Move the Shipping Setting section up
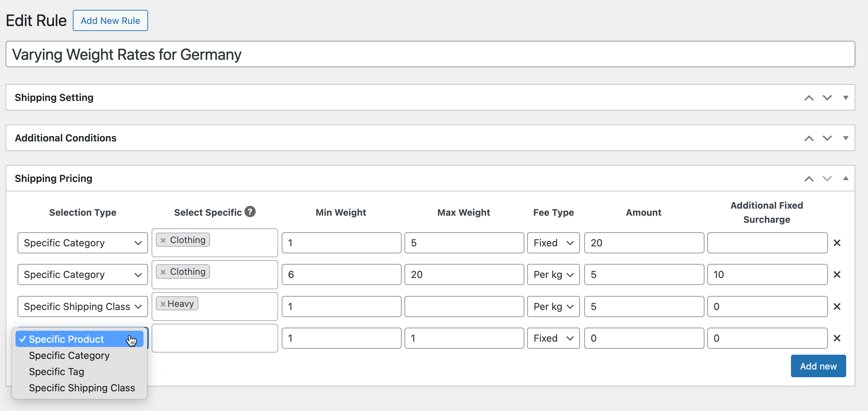 (809, 97)
